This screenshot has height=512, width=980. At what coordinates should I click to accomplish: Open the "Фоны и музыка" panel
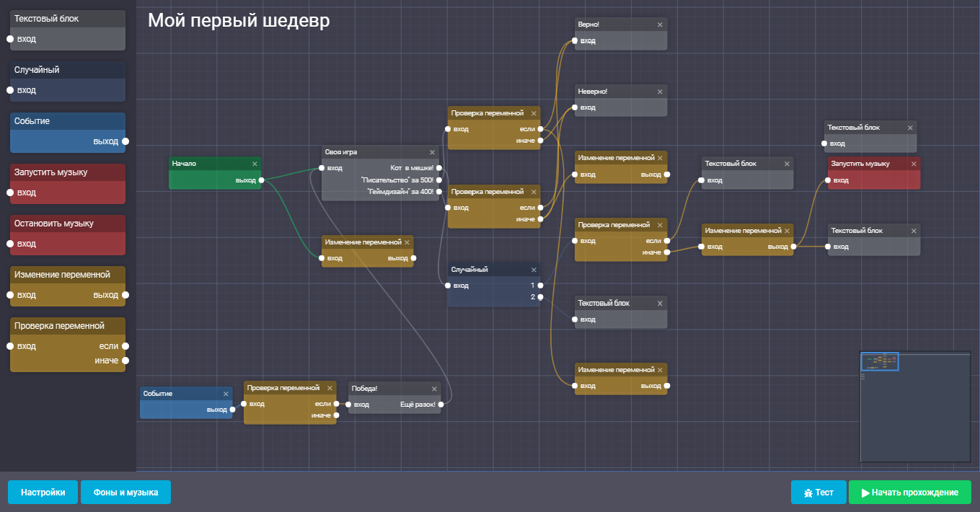tap(125, 493)
